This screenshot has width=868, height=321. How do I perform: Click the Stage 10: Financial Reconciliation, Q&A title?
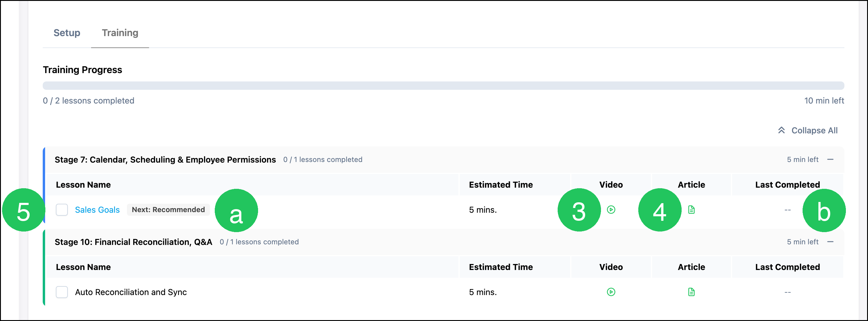(x=134, y=242)
